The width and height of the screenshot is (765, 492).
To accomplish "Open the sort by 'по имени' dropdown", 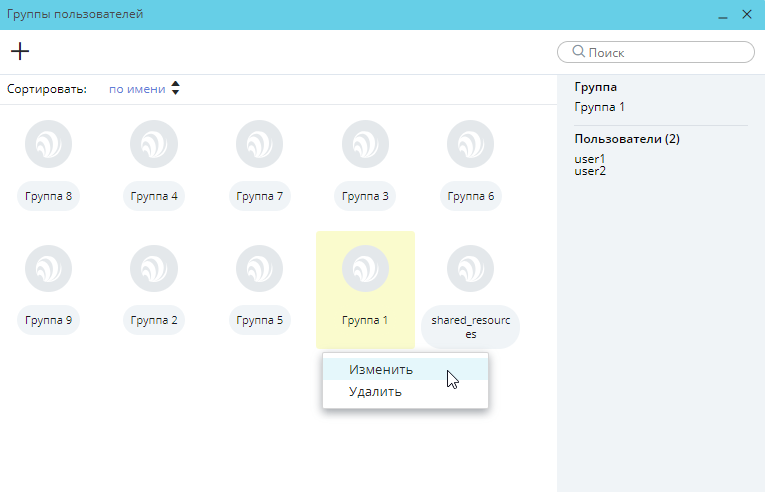I will [137, 89].
